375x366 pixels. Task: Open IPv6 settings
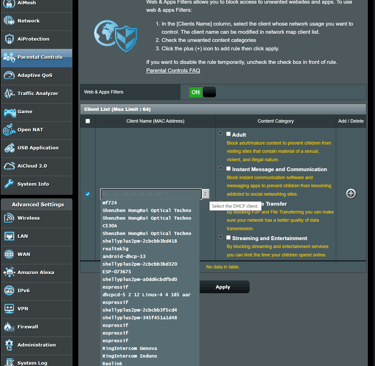[36, 290]
